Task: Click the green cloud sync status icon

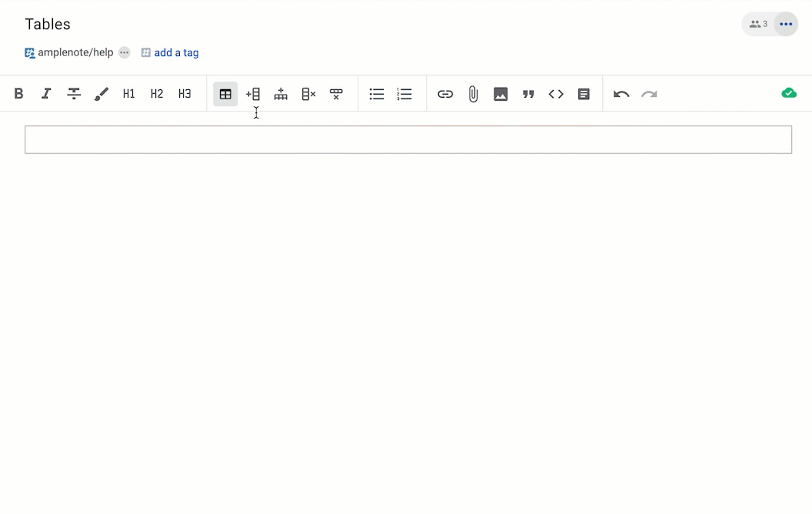Action: pos(789,93)
